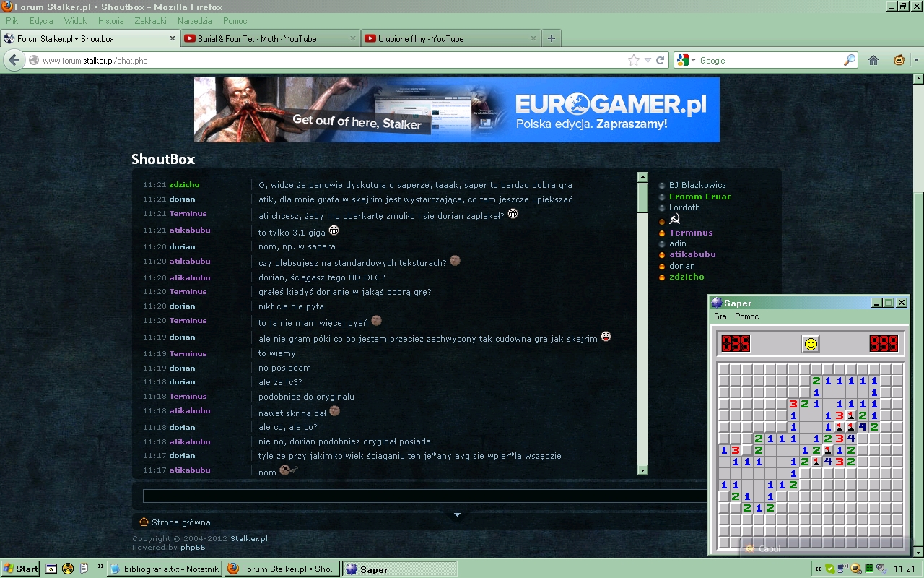The width and height of the screenshot is (924, 578).
Task: Open the Pomoc menu in Firefox
Action: pyautogui.click(x=235, y=21)
